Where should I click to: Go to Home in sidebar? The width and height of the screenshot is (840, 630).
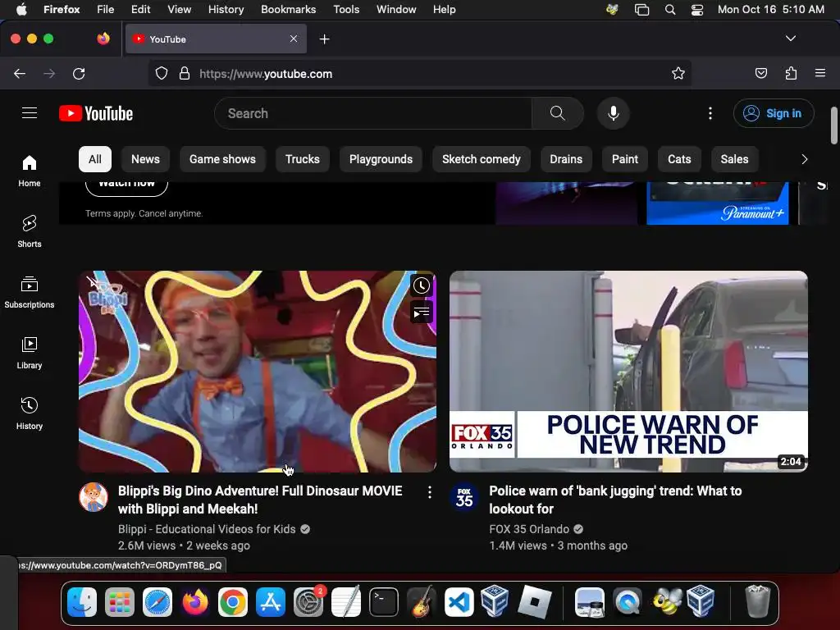(30, 171)
